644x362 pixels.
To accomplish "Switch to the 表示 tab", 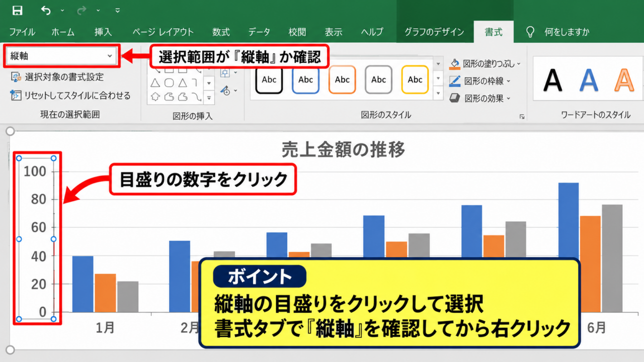I will (334, 32).
